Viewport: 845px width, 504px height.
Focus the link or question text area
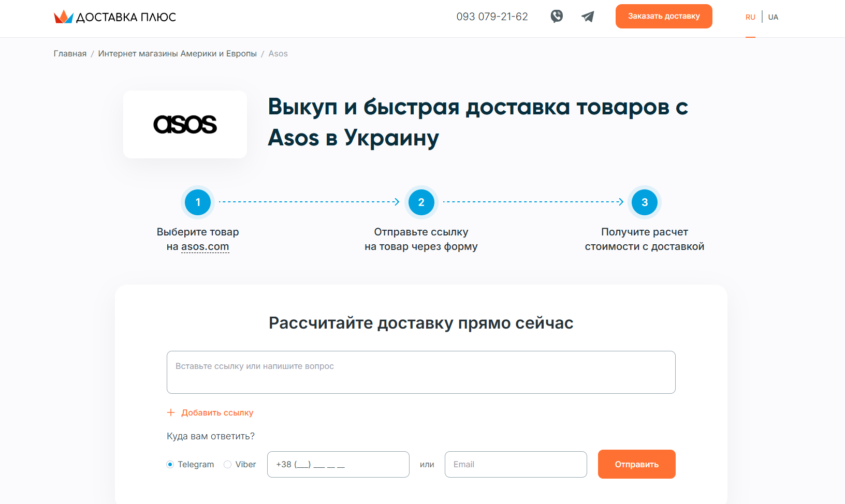[x=421, y=373]
